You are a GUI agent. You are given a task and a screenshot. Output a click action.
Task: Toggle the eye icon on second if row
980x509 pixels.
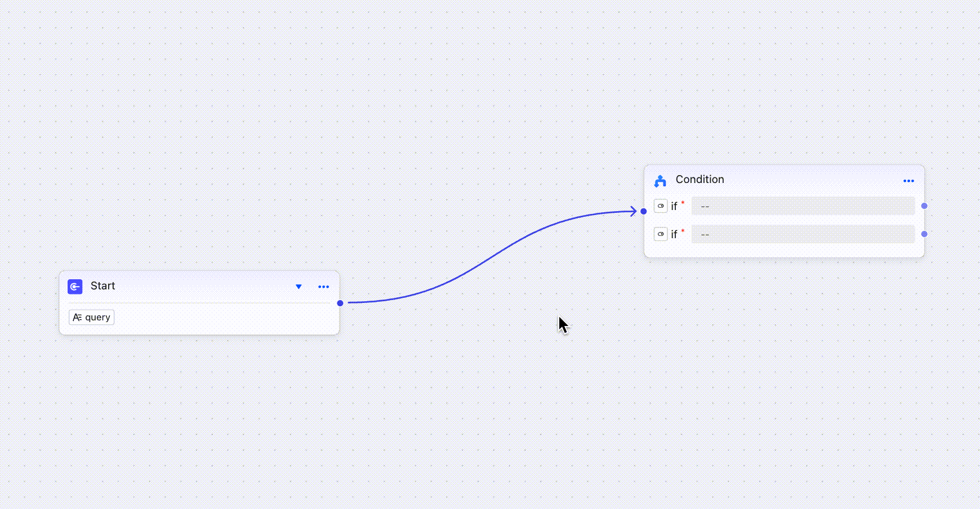tap(661, 234)
